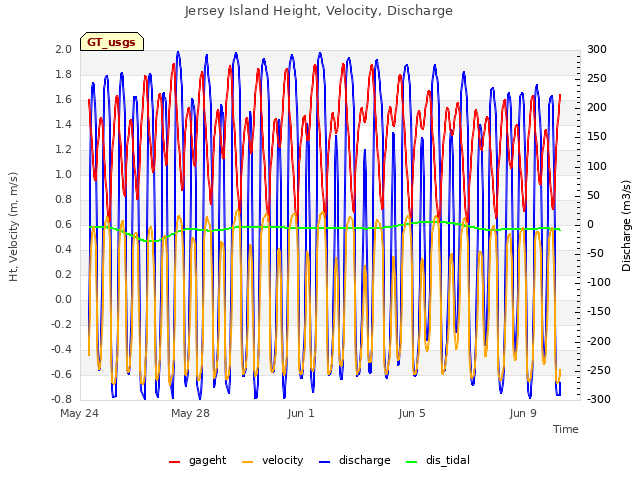Click the Ht, Velocity left axis title
This screenshot has width=640, height=480.
click(x=14, y=227)
